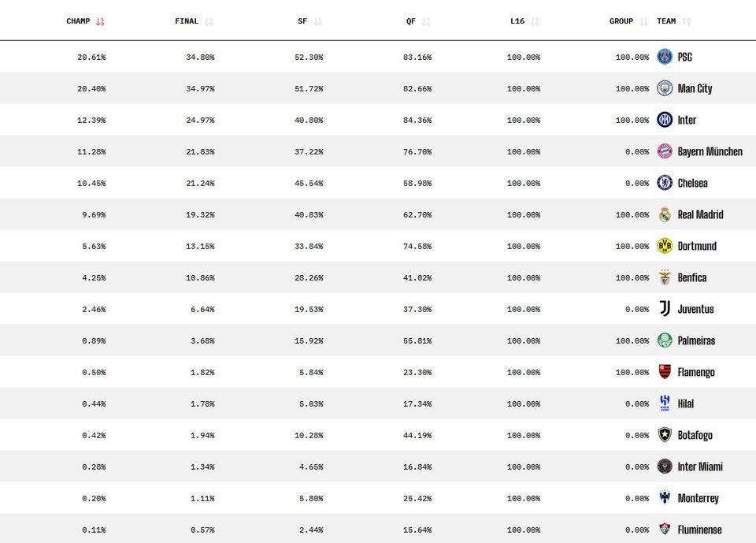This screenshot has height=543, width=756.
Task: Click the Real Madrid club crest
Action: click(665, 214)
